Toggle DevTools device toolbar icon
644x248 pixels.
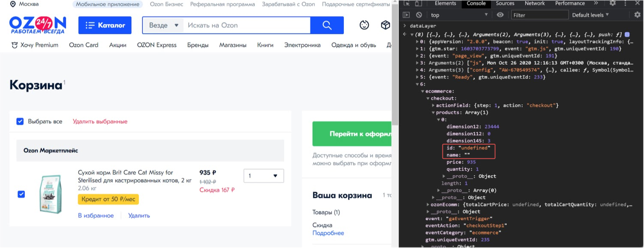tap(418, 3)
